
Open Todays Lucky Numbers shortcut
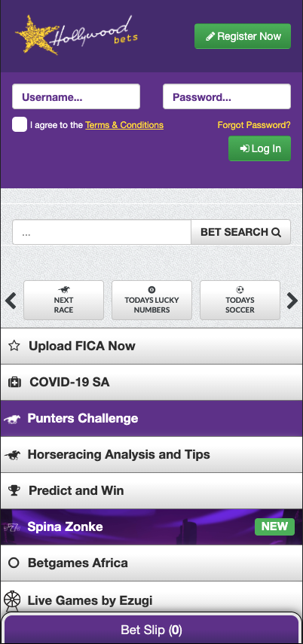tap(151, 301)
